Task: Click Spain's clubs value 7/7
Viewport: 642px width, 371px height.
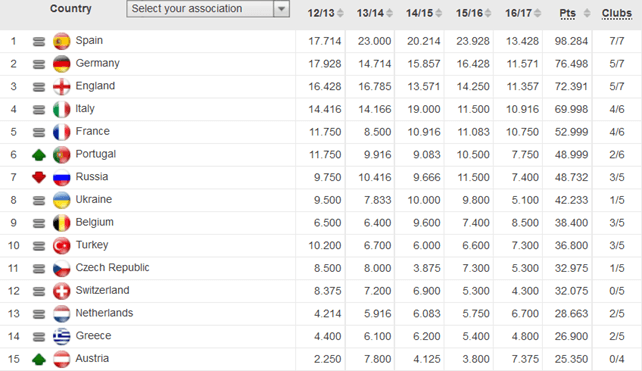Action: (617, 41)
